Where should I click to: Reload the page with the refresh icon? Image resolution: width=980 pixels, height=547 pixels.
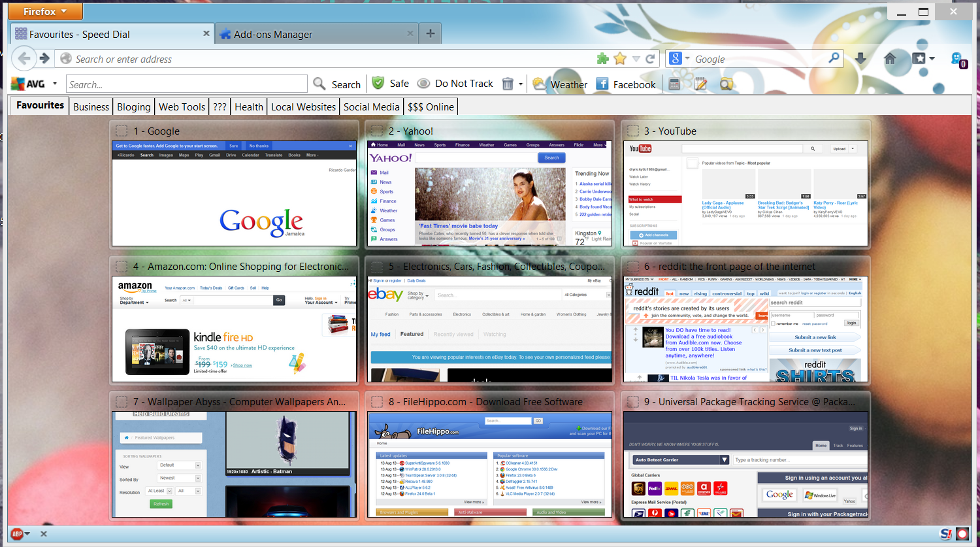coord(650,59)
